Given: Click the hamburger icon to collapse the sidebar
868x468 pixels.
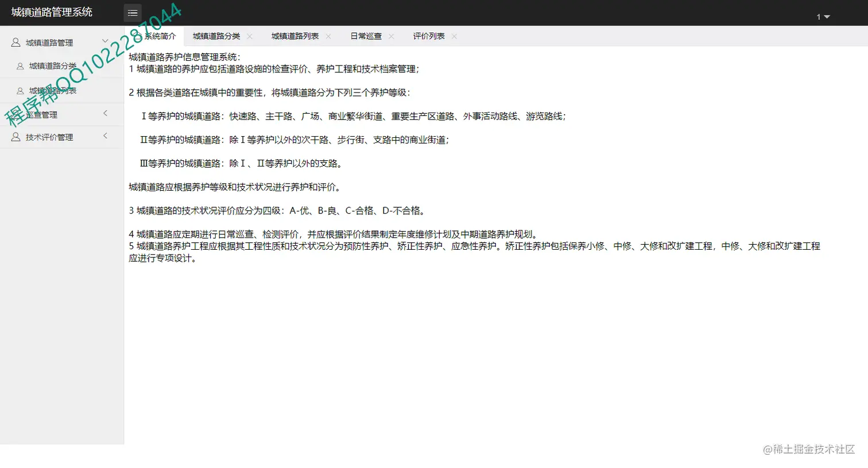Looking at the screenshot, I should [x=133, y=13].
